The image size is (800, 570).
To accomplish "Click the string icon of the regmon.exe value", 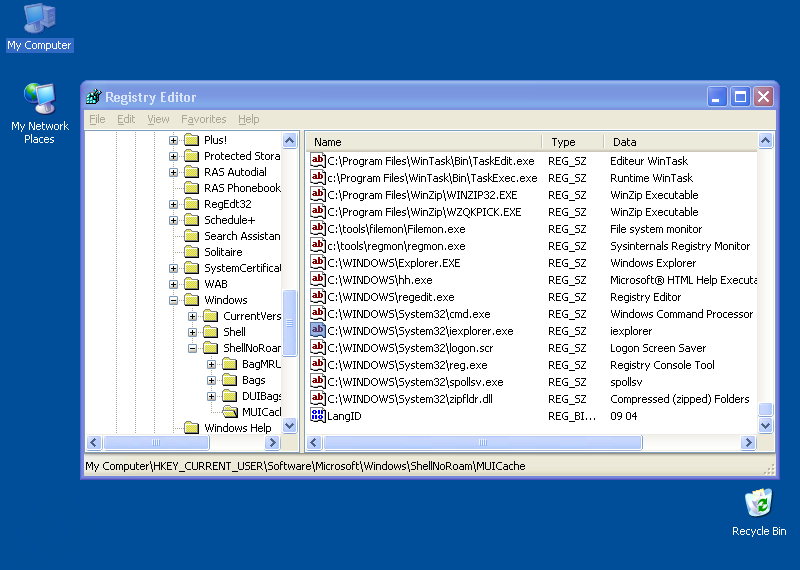I will tap(317, 245).
